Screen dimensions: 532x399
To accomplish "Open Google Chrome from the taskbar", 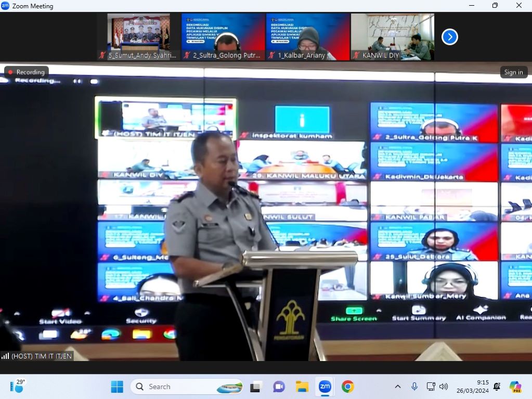I will coord(348,387).
